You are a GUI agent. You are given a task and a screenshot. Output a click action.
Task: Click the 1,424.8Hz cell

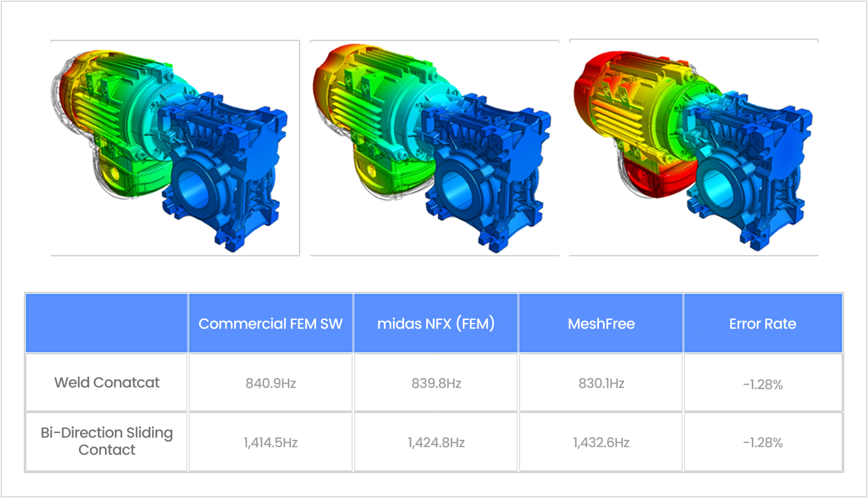tap(436, 442)
